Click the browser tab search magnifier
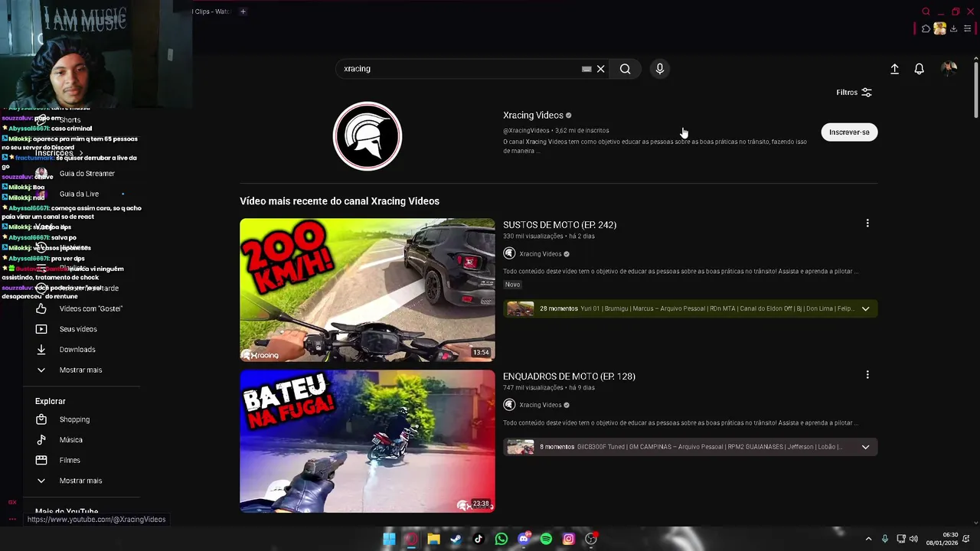 [926, 11]
